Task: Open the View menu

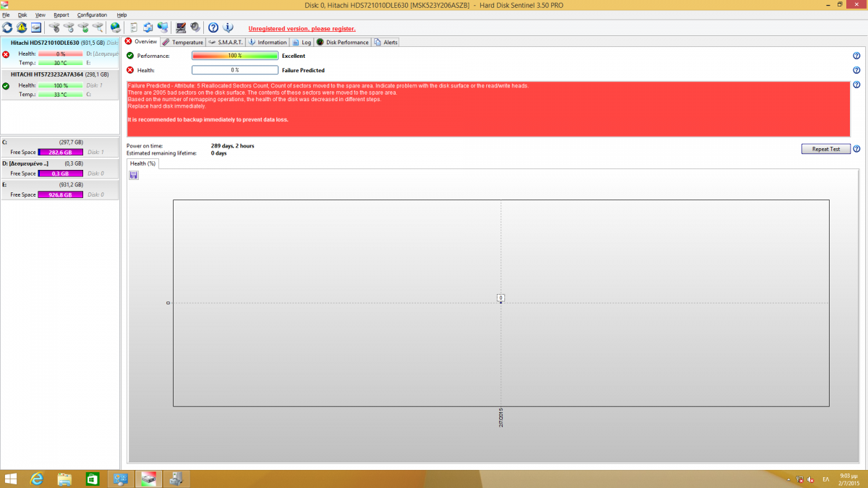Action: tap(40, 14)
